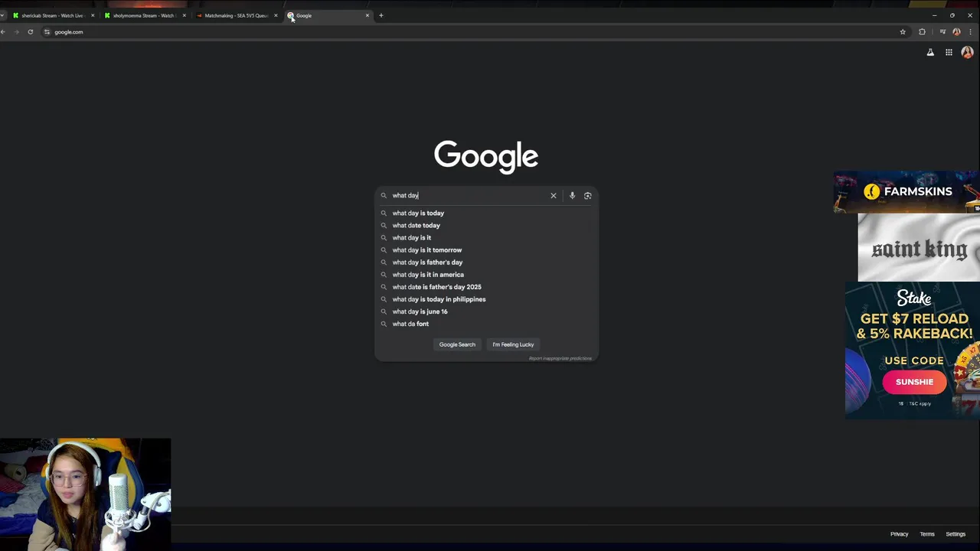980x551 pixels.
Task: Open the media control icon in Chrome's toolbar
Action: [x=942, y=32]
